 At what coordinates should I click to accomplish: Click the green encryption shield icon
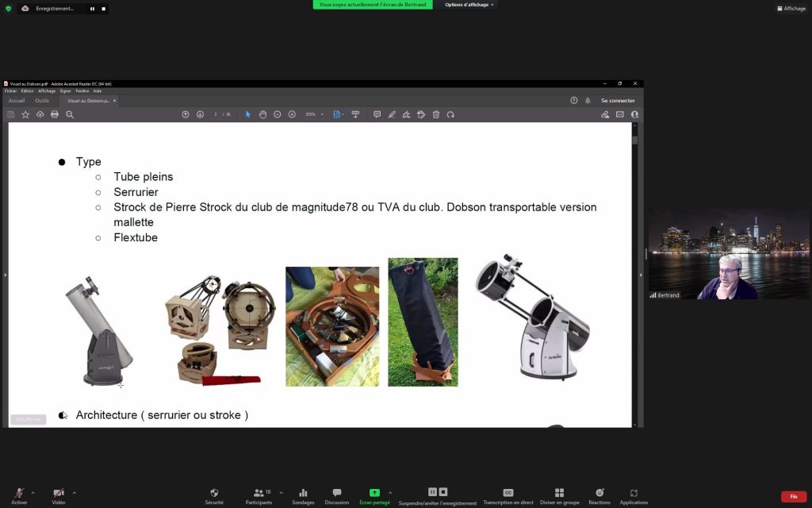click(8, 8)
